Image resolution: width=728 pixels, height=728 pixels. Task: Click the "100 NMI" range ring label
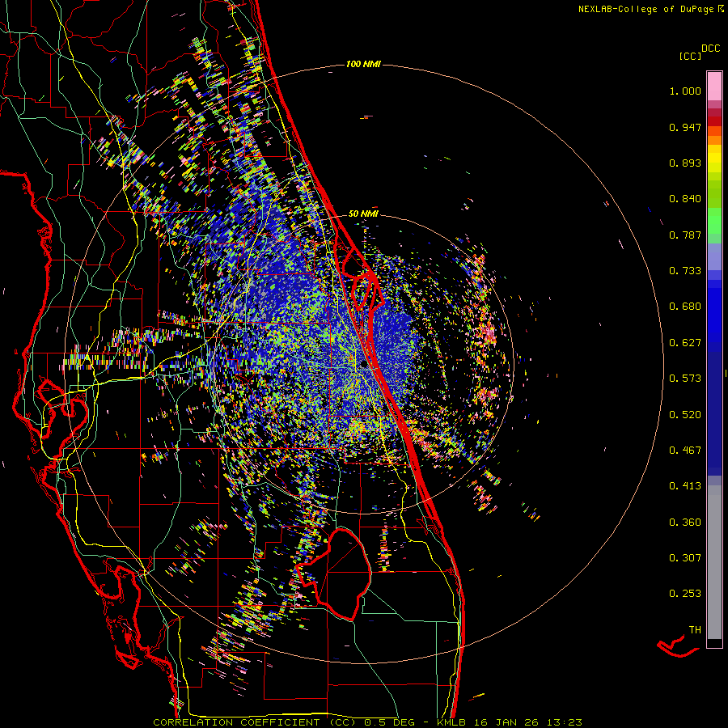[x=363, y=64]
